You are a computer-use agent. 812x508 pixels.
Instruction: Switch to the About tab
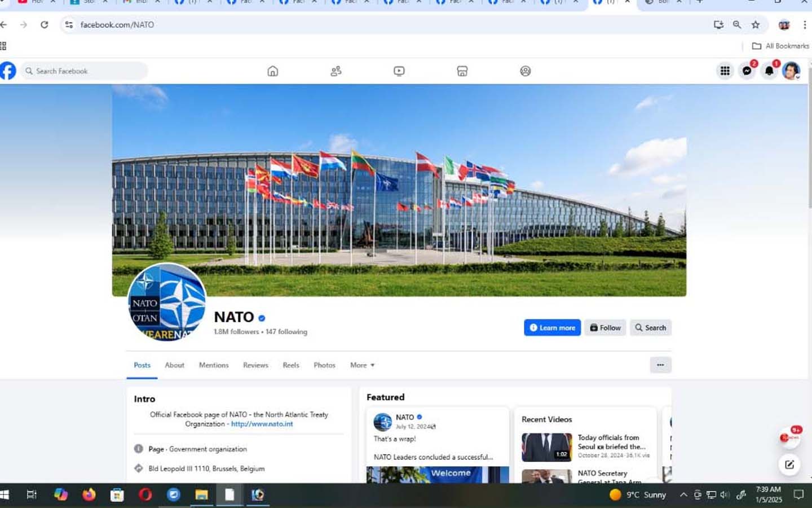[x=175, y=365]
